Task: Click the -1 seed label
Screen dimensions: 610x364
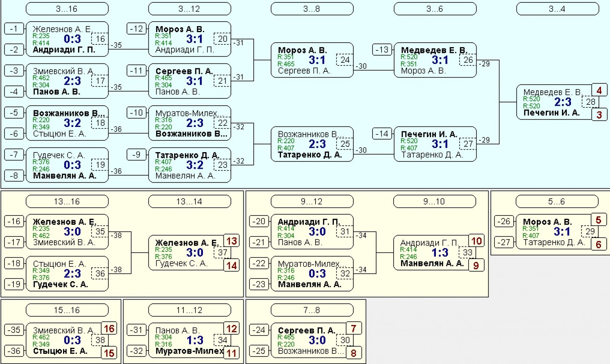Action: [14, 28]
